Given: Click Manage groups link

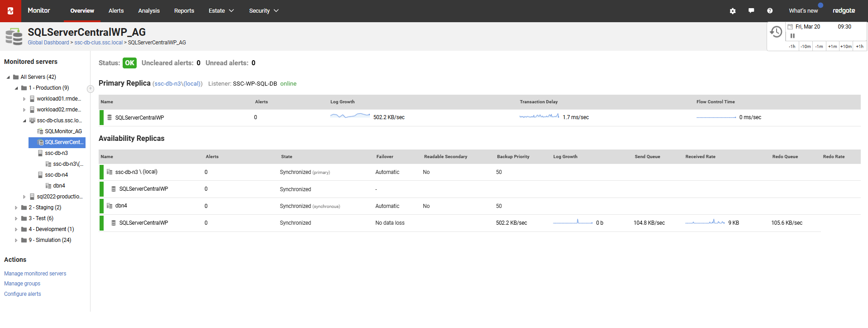Looking at the screenshot, I should (22, 284).
